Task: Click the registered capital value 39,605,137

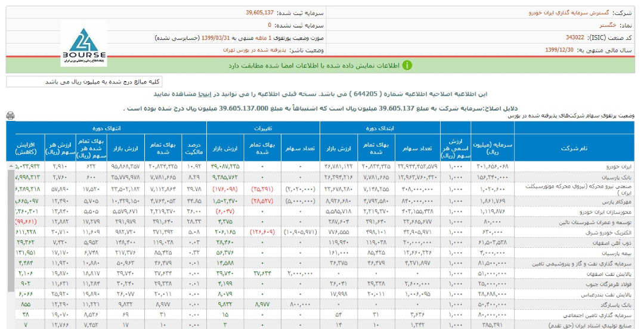Action: pyautogui.click(x=259, y=13)
